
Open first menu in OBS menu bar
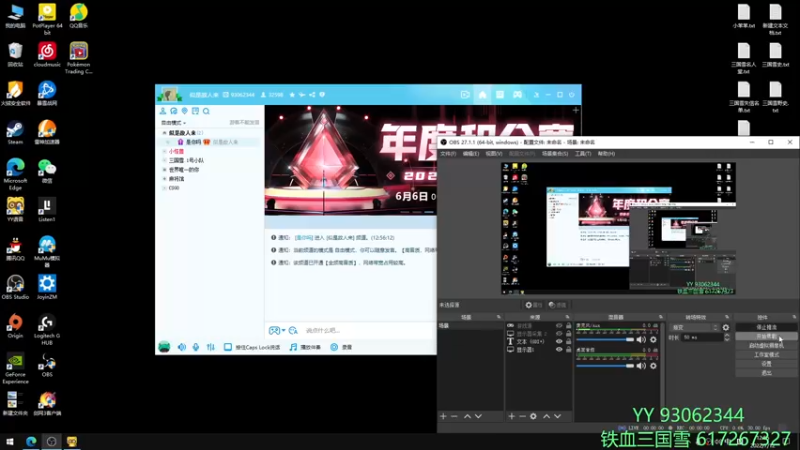pyautogui.click(x=448, y=154)
